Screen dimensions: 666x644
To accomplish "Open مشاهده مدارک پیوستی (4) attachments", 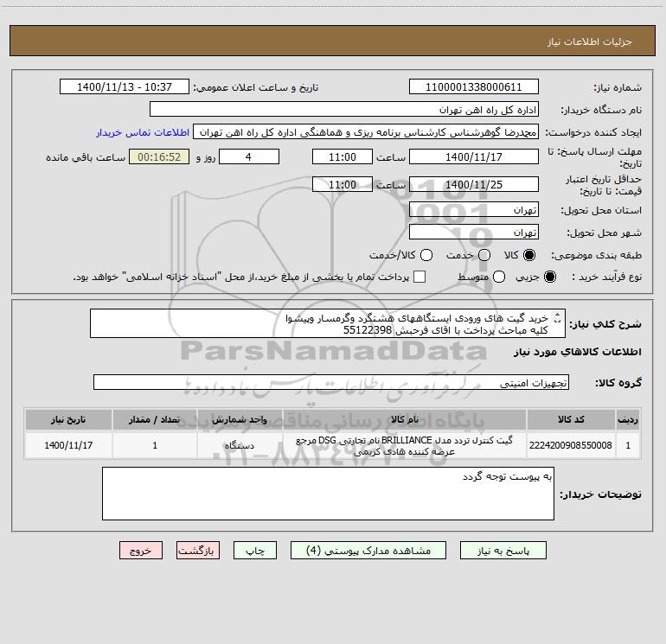I will [368, 551].
